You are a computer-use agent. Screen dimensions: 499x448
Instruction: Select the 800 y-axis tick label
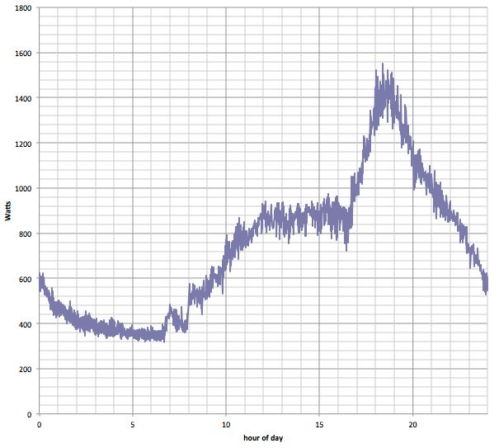point(25,234)
